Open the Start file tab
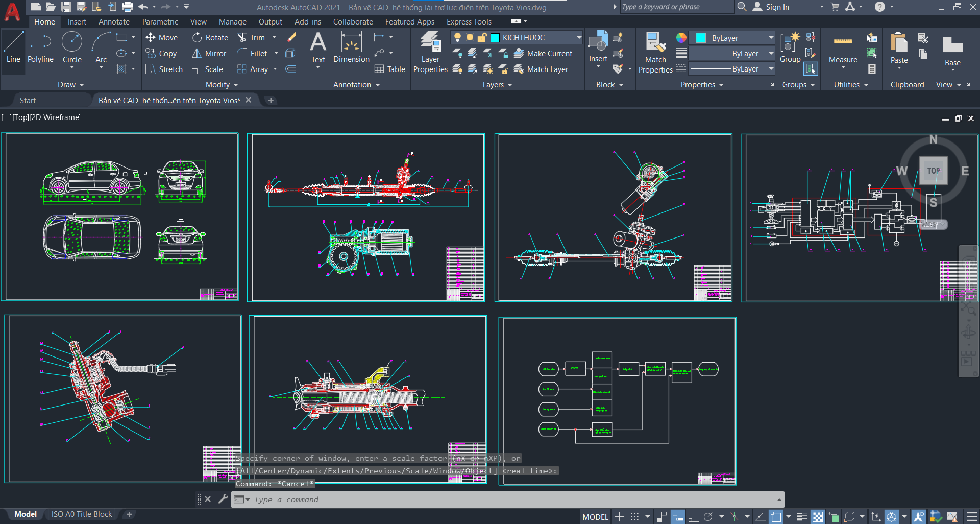This screenshot has height=524, width=980. (x=28, y=101)
